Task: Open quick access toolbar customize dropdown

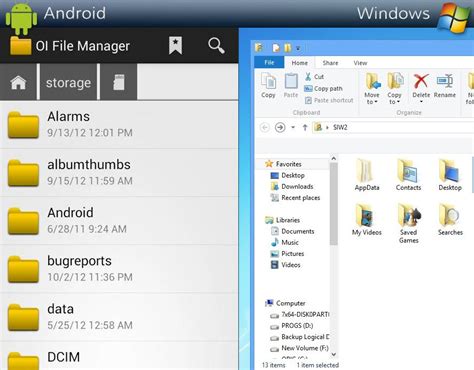Action: (298, 48)
